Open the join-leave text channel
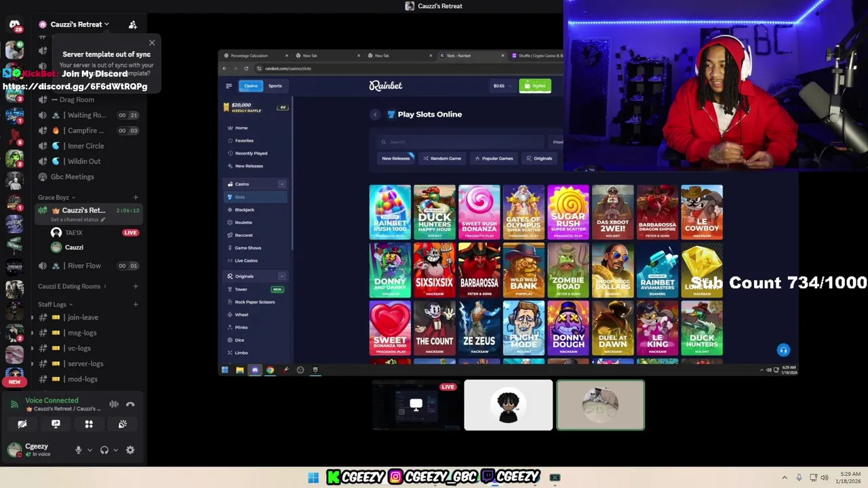 pos(88,317)
